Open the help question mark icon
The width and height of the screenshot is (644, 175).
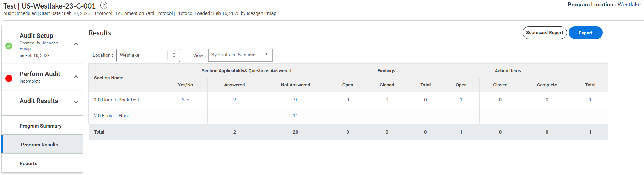point(104,5)
